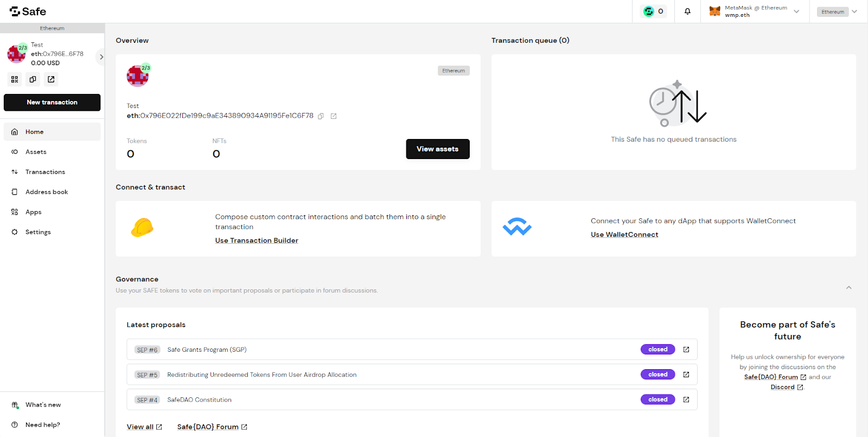
Task: Open Apps in the sidebar
Action: point(52,212)
